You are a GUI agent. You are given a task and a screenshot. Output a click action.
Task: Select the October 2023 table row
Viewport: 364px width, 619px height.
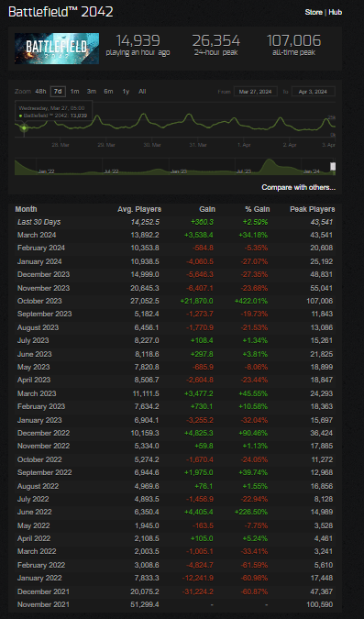(175, 301)
